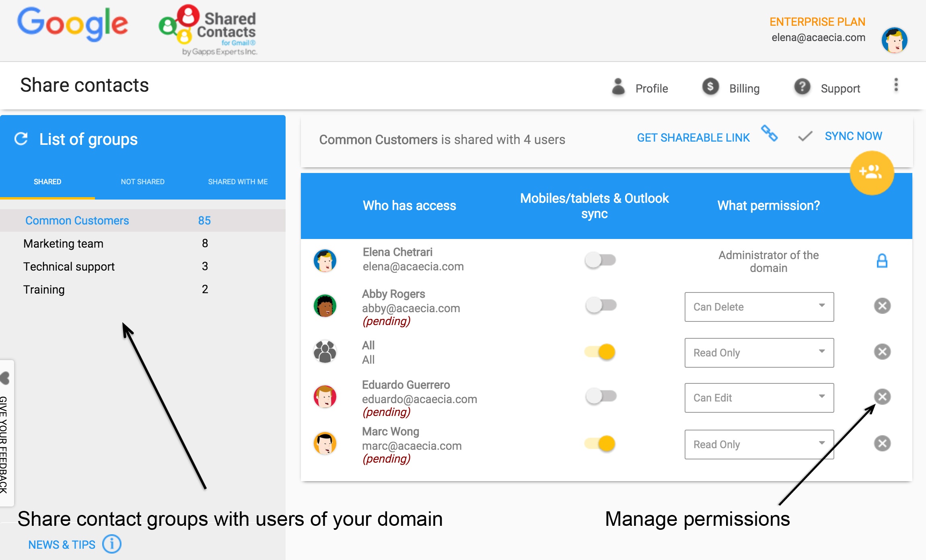This screenshot has width=926, height=560.
Task: Click the shareable link chain icon
Action: tap(769, 134)
